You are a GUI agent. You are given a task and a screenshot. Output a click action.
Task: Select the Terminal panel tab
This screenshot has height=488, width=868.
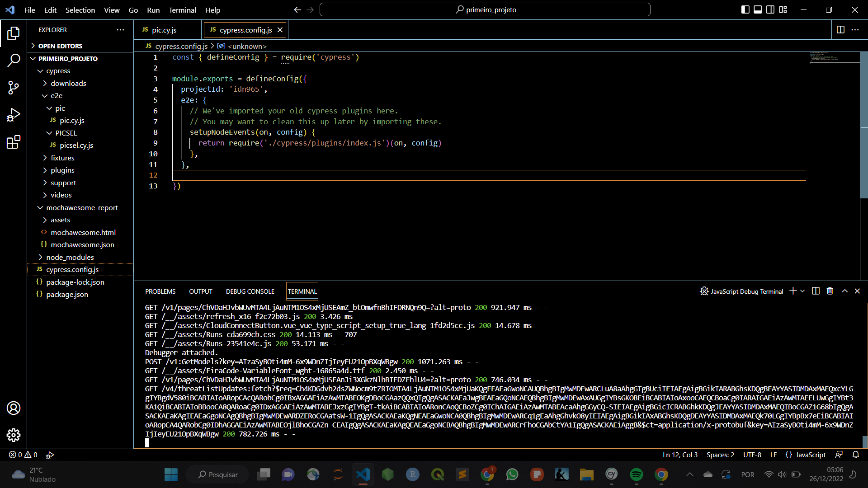coord(302,291)
